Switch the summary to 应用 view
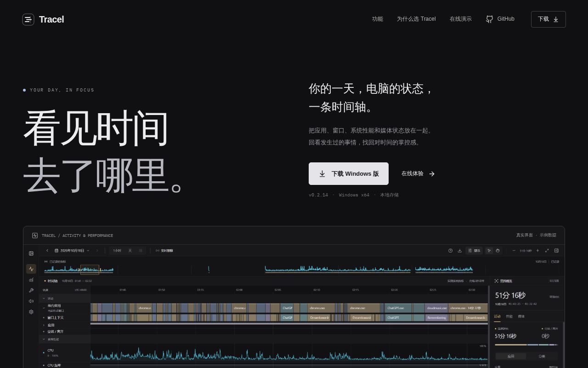The width and height of the screenshot is (588, 368). tap(511, 356)
